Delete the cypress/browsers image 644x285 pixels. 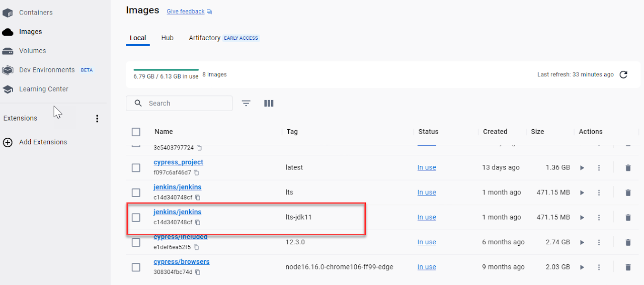coord(628,267)
